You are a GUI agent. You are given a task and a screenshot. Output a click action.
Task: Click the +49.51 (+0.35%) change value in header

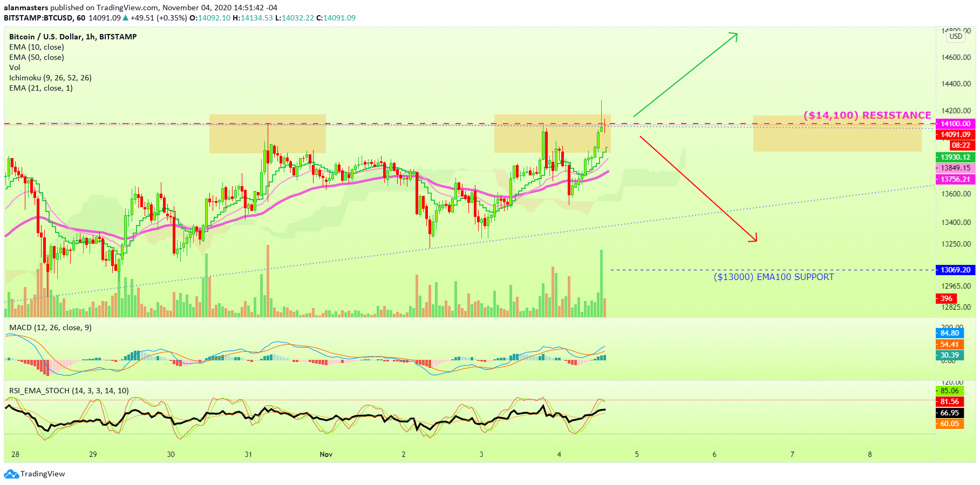[x=158, y=18]
